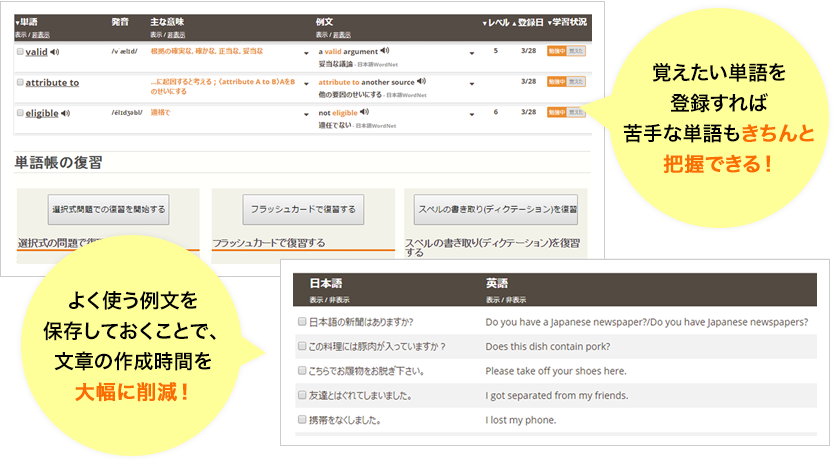Expand example dropdown for 'a valid argument'

[x=472, y=53]
